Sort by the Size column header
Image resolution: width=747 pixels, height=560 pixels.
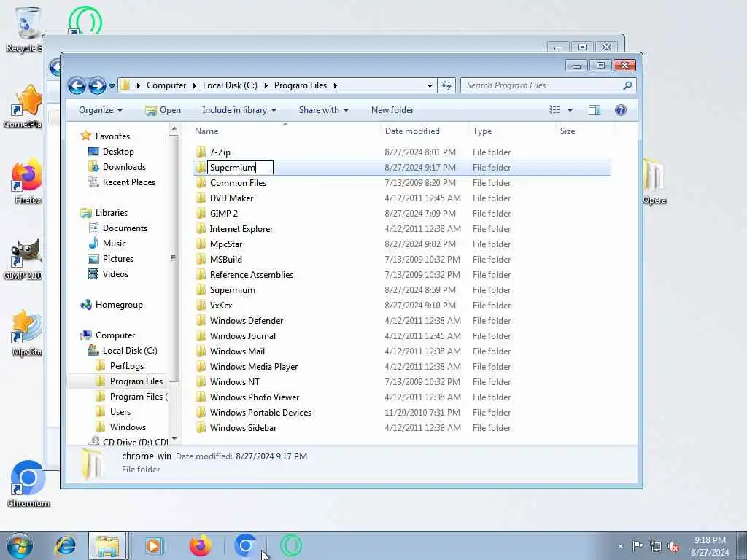(x=568, y=131)
